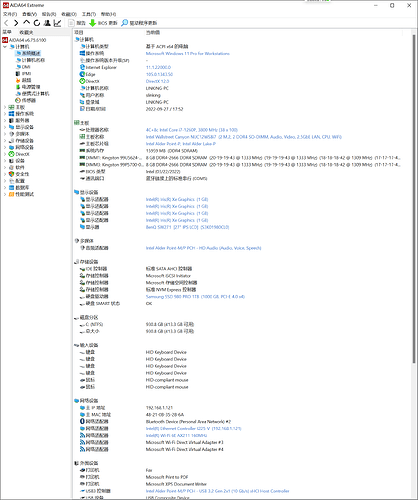Expand the 操作系统 tree node
418x500 pixels.
[x=5, y=114]
